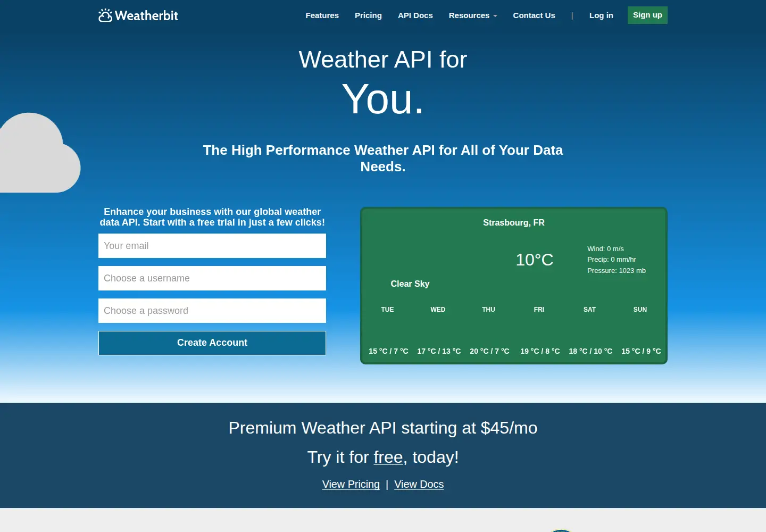The width and height of the screenshot is (766, 532).
Task: Click the "Pressure: 1023 mb" reading
Action: [617, 270]
